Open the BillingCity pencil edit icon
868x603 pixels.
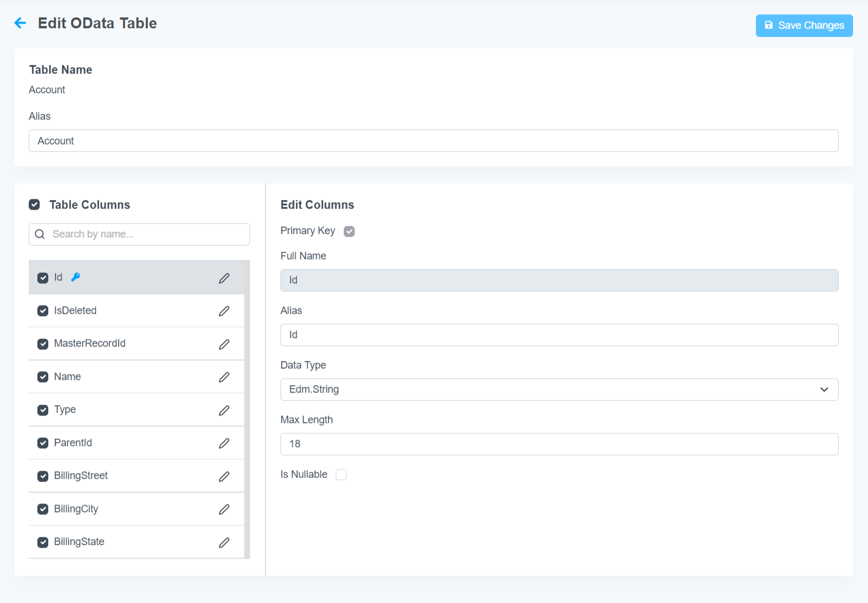224,509
